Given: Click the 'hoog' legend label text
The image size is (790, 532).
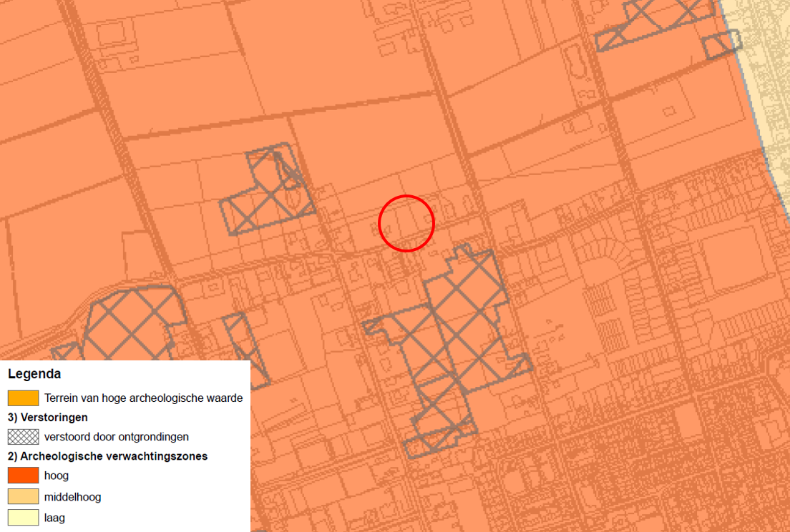Looking at the screenshot, I should tap(57, 476).
